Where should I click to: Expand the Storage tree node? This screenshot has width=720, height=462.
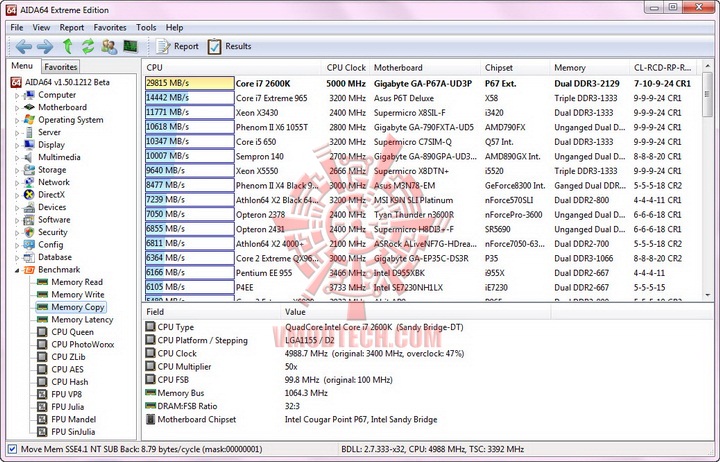click(17, 170)
